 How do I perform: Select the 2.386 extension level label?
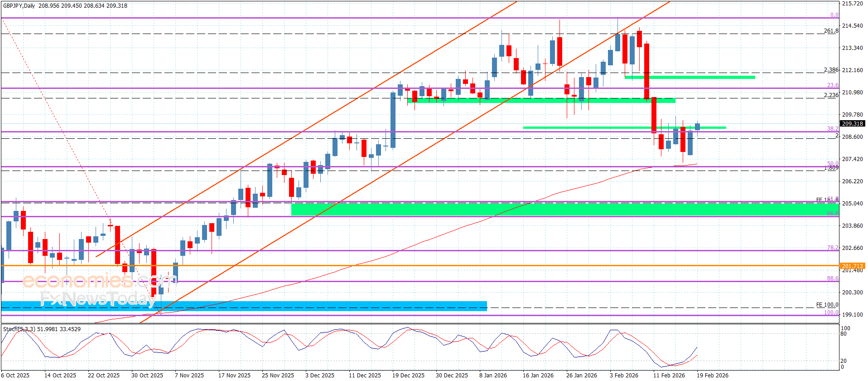pyautogui.click(x=831, y=70)
